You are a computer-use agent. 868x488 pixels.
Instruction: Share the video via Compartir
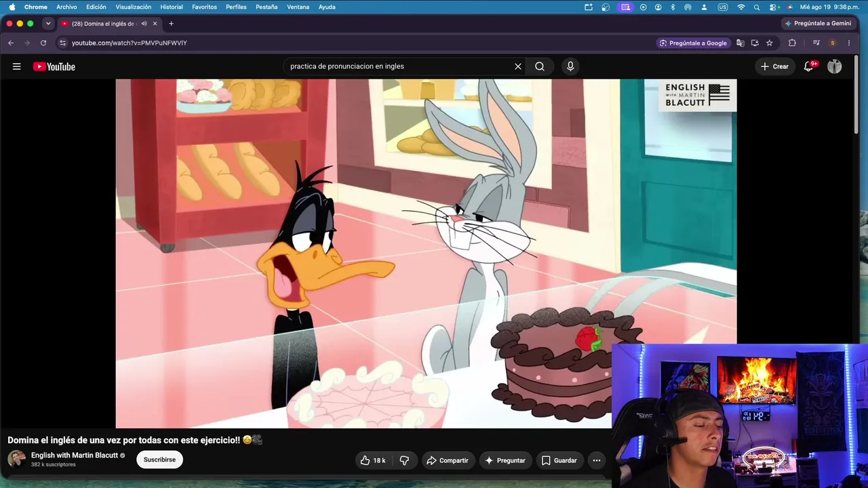447,460
